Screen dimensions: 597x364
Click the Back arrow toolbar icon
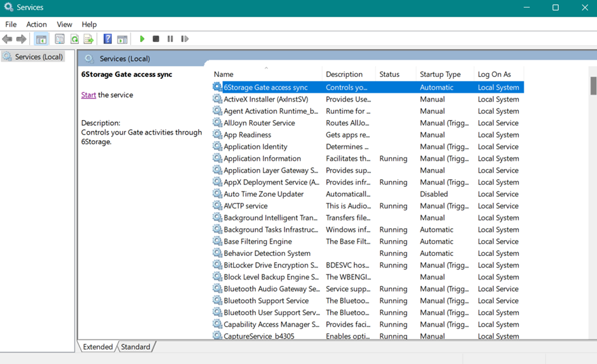coord(7,39)
